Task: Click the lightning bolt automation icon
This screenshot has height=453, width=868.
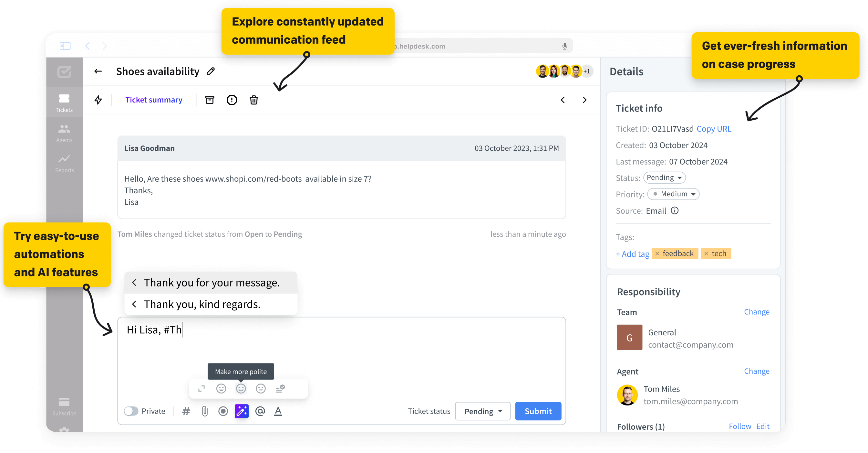Action: [98, 100]
